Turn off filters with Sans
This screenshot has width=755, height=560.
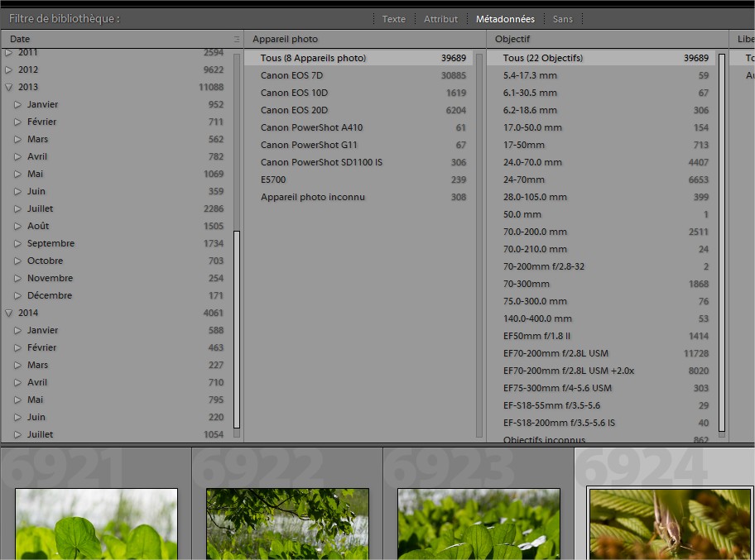562,19
